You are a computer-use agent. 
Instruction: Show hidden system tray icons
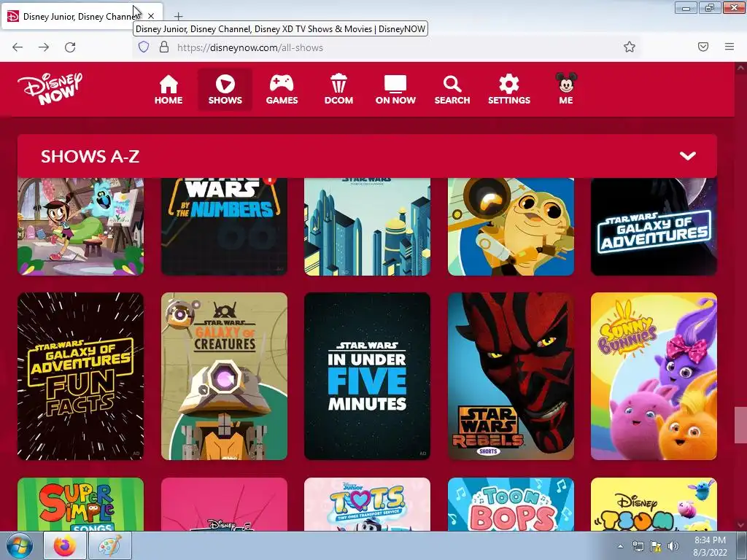(x=620, y=546)
